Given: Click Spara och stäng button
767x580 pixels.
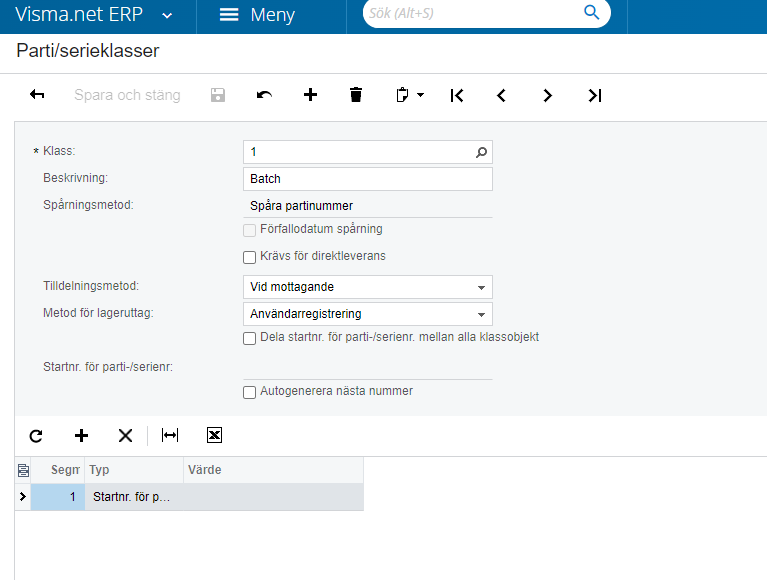Looking at the screenshot, I should [x=127, y=95].
